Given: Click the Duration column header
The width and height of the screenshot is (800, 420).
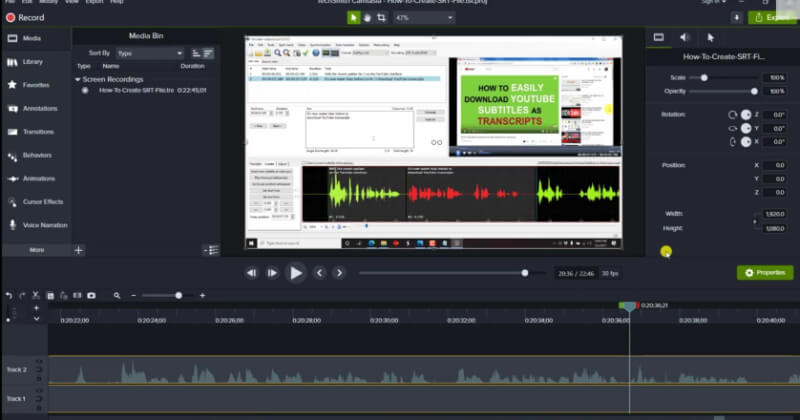Looking at the screenshot, I should click(x=192, y=66).
